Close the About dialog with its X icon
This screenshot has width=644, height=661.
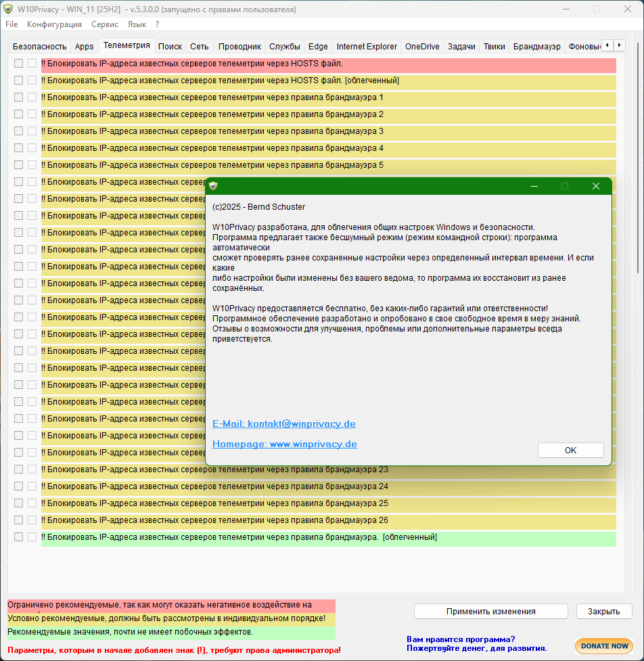(x=595, y=186)
